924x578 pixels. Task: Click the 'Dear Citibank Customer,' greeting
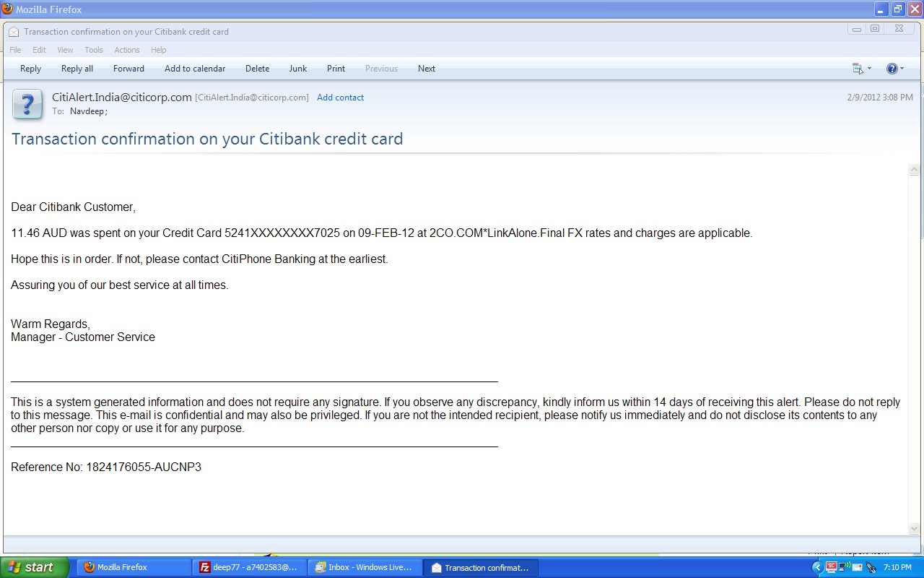click(73, 207)
